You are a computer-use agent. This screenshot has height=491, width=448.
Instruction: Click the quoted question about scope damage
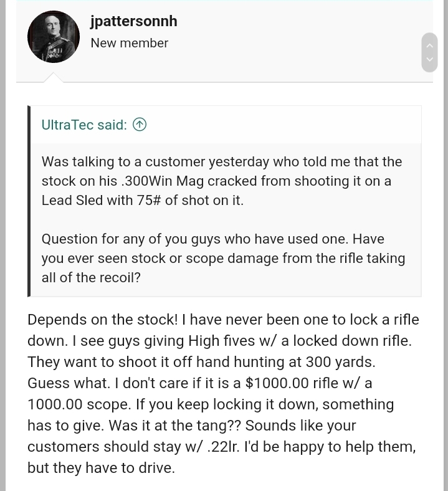click(223, 258)
